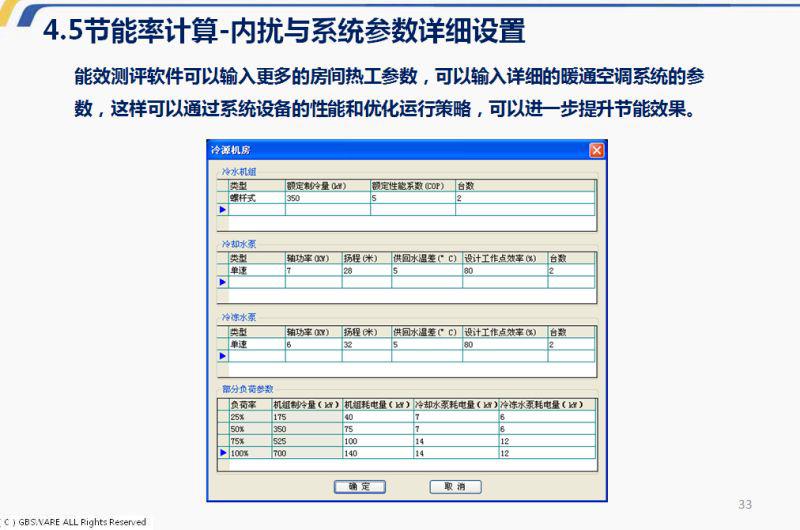Click the 冷却水泵耗电量 (kW) column header
The image size is (800, 530).
pyautogui.click(x=456, y=405)
